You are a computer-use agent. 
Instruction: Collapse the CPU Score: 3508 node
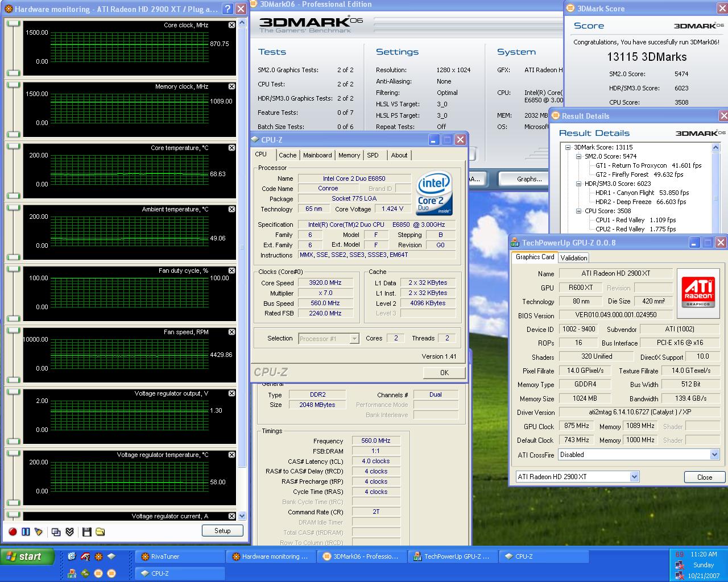coord(578,211)
